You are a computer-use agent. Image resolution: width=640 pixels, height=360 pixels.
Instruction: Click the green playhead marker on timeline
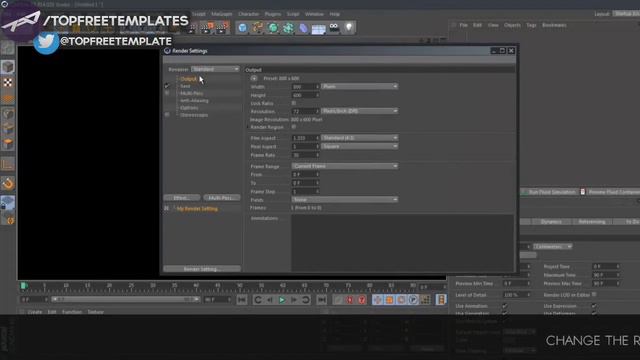click(24, 286)
